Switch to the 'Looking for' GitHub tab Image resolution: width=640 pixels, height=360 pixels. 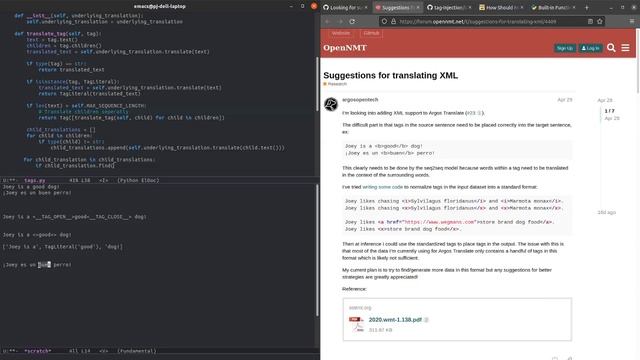pos(346,7)
